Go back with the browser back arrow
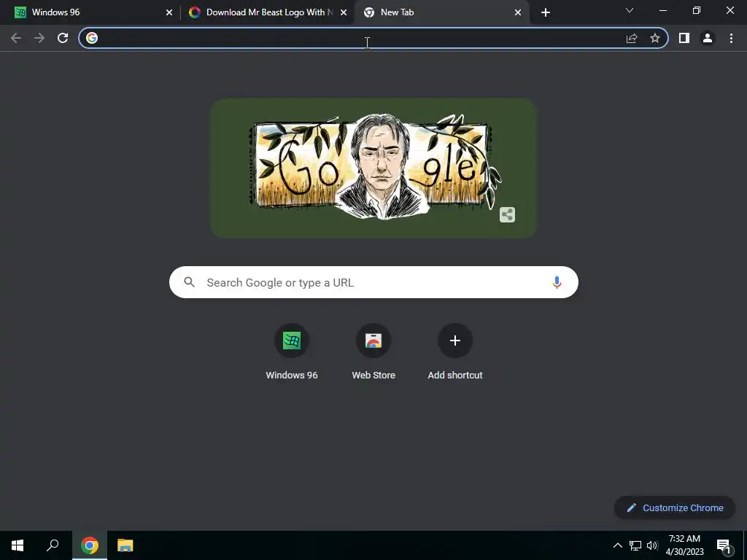This screenshot has width=747, height=560. [x=16, y=38]
